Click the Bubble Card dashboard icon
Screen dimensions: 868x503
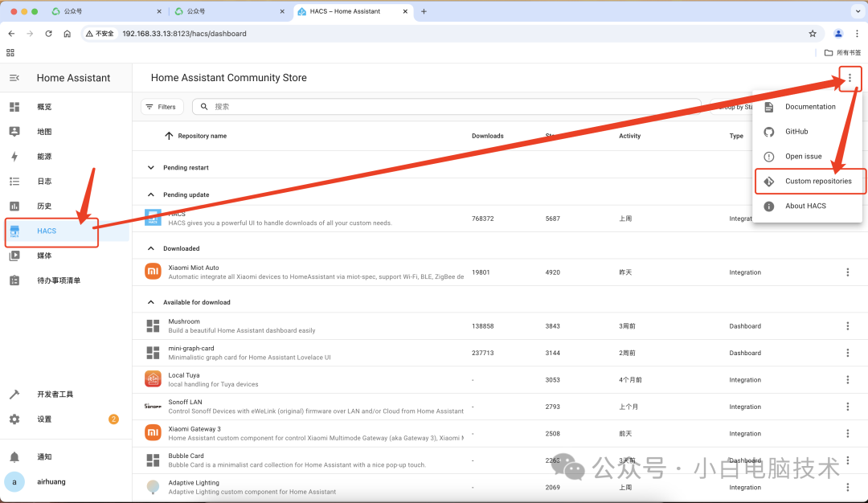point(153,460)
